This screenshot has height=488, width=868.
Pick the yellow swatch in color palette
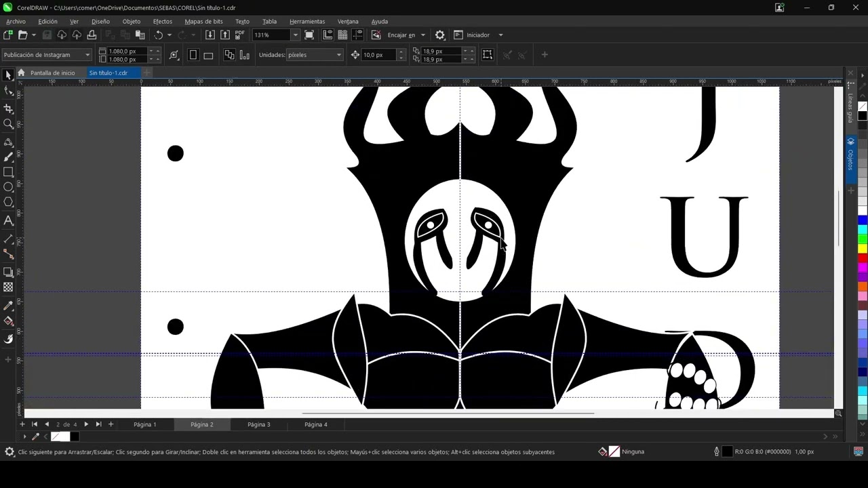coord(862,249)
